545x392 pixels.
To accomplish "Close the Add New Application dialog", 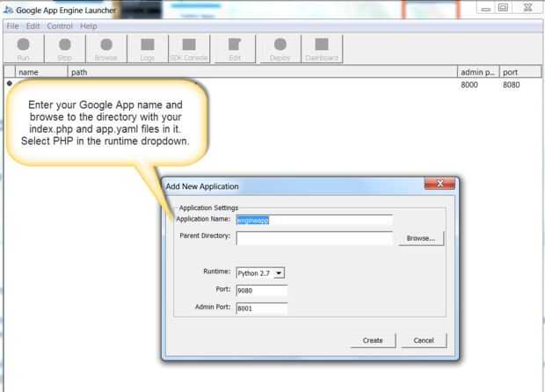I will 440,184.
